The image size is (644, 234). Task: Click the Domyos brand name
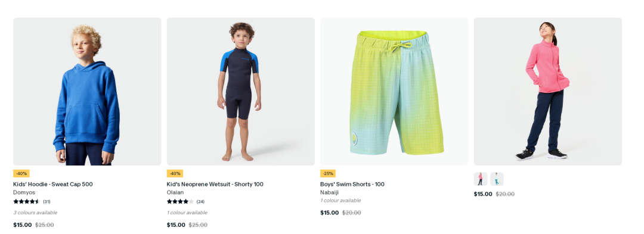click(x=24, y=192)
